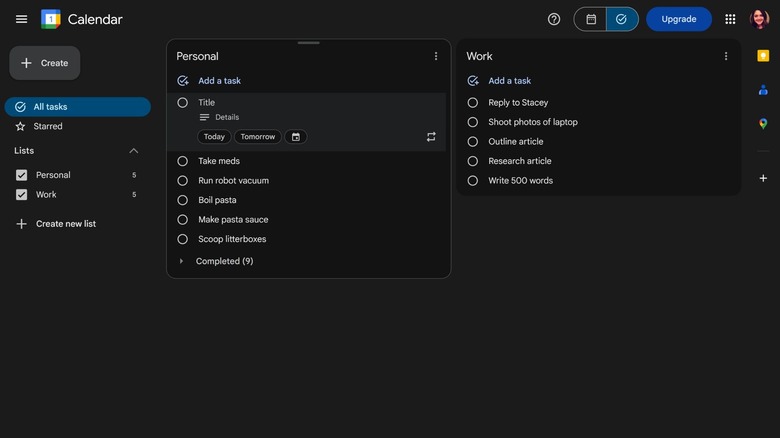Mark Take meds as complete

182,161
